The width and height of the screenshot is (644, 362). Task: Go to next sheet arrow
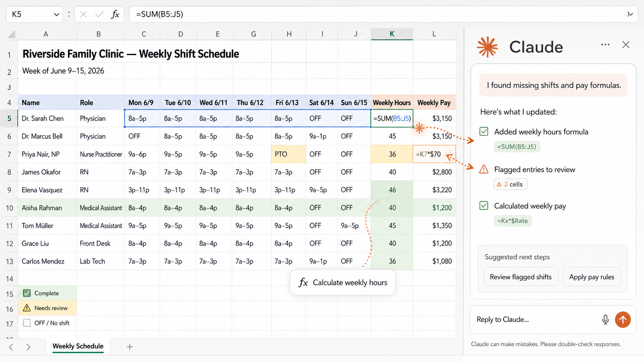[28, 347]
